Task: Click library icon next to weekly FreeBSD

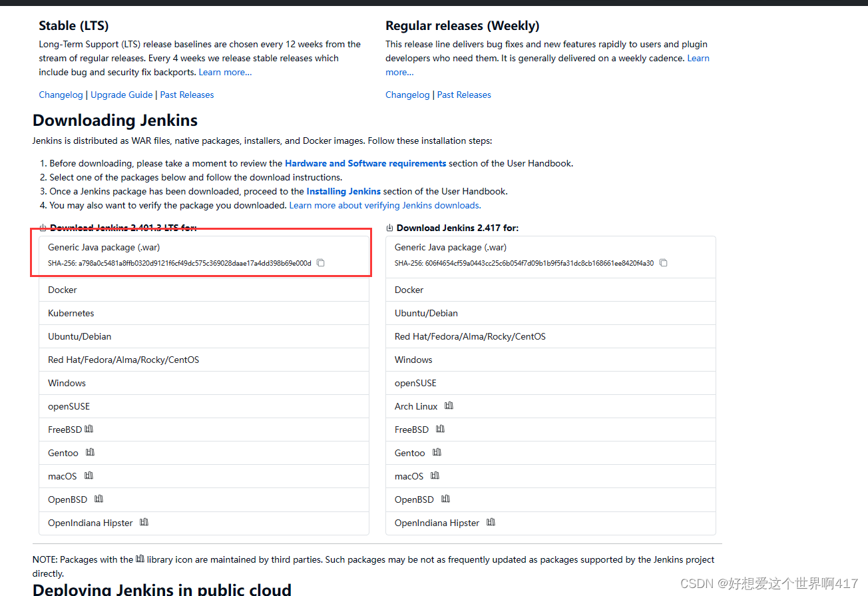Action: pyautogui.click(x=440, y=429)
